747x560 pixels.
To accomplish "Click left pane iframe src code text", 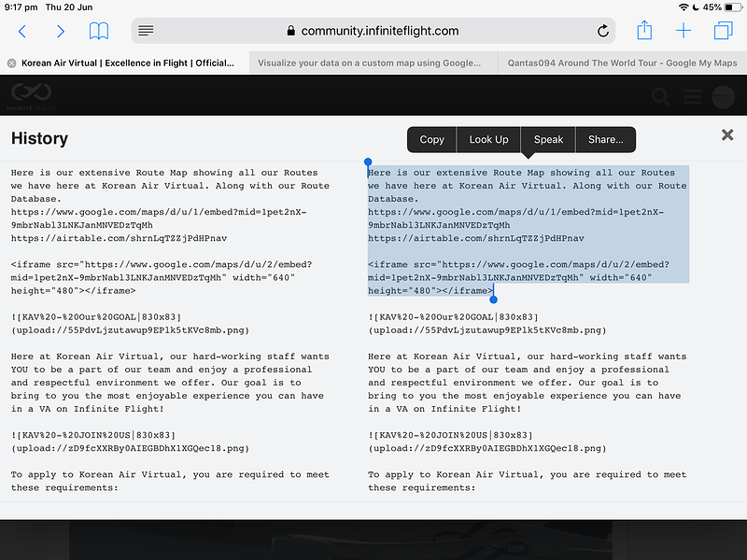I will point(162,277).
